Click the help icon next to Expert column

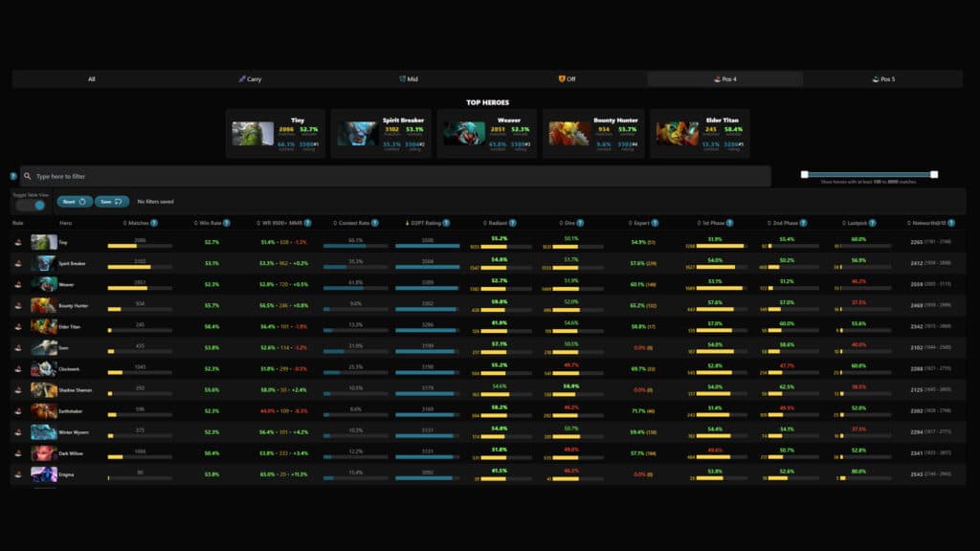point(657,223)
